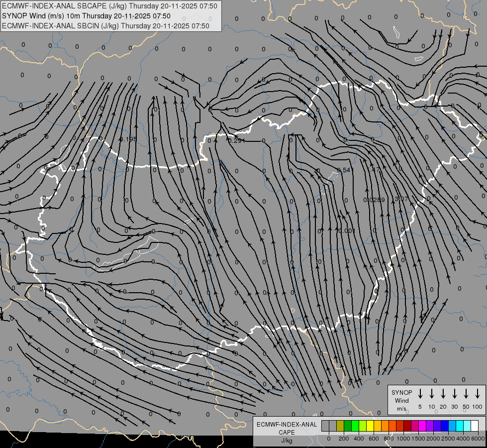Click the wind arrow above the 30 m/s label
Image resolution: width=487 pixels, height=448 pixels.
[455, 394]
